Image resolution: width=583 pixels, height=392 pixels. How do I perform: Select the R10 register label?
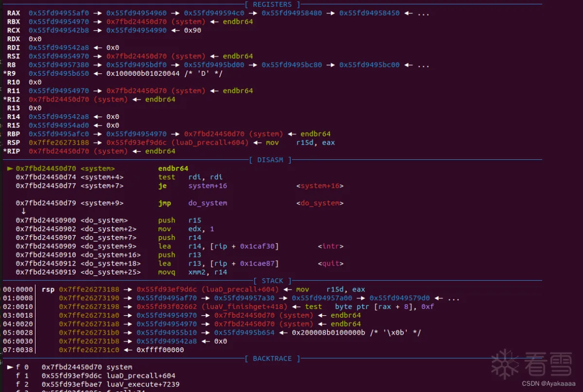coord(14,82)
